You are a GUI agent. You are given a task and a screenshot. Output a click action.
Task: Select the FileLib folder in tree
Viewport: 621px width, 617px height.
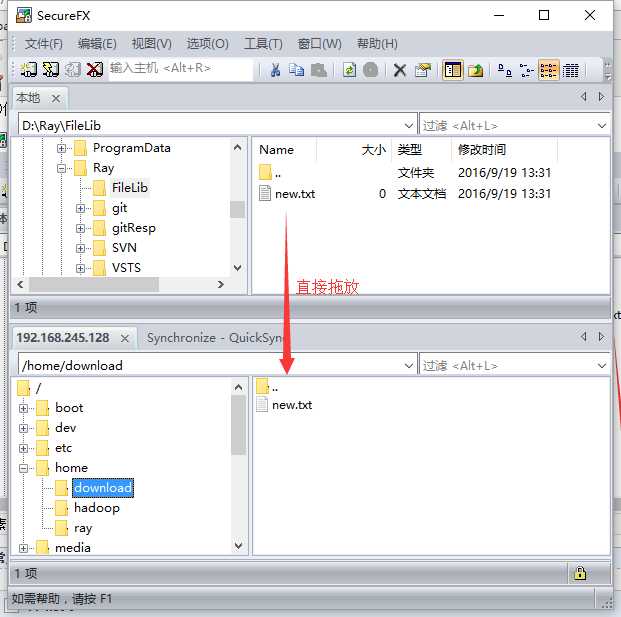[130, 188]
